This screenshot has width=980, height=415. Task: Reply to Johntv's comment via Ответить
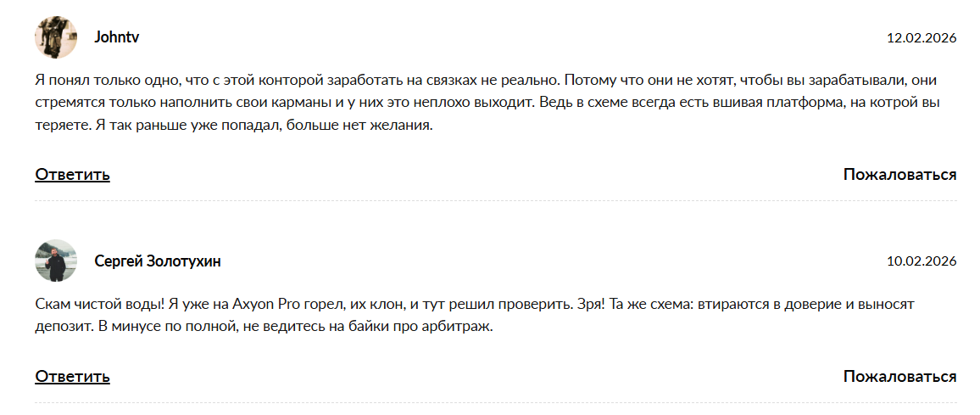72,175
